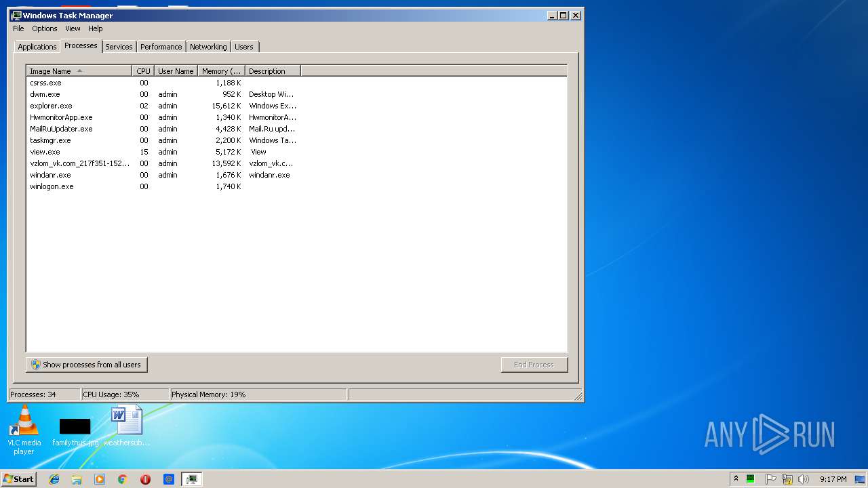
Task: Open the volume speaker tray icon
Action: tap(804, 479)
